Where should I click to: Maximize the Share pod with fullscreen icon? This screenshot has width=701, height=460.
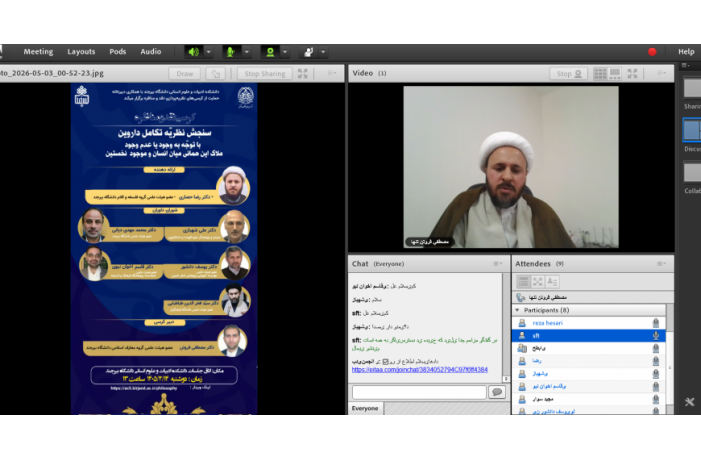point(303,73)
